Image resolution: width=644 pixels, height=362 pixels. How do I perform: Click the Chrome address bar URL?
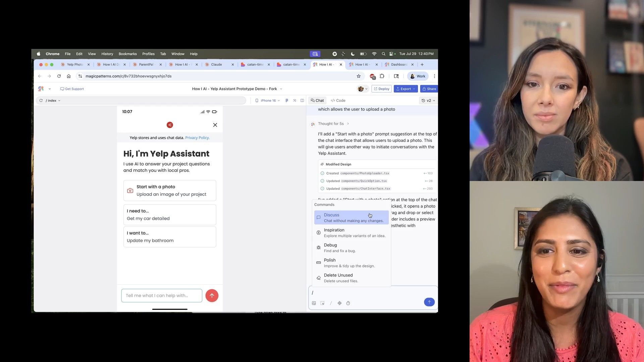point(128,76)
